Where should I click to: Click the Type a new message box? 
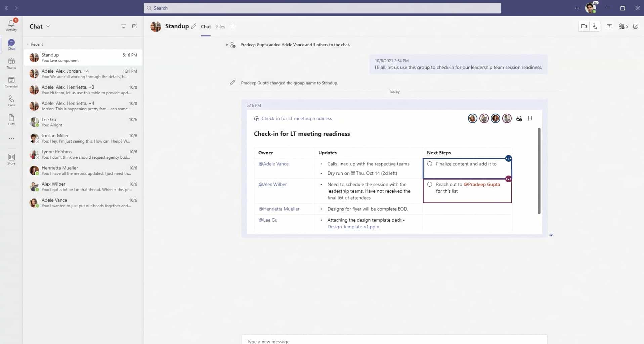[x=394, y=340]
